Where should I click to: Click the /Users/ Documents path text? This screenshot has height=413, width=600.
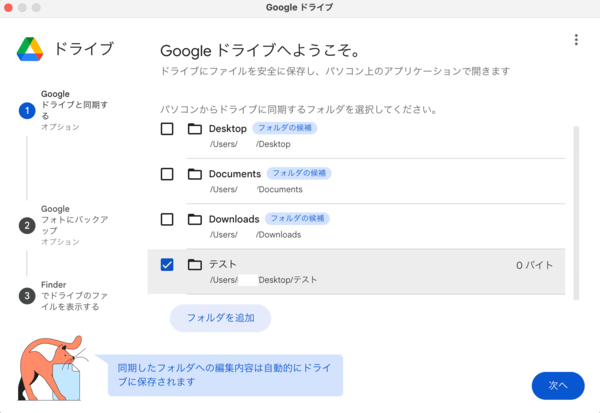(x=256, y=189)
